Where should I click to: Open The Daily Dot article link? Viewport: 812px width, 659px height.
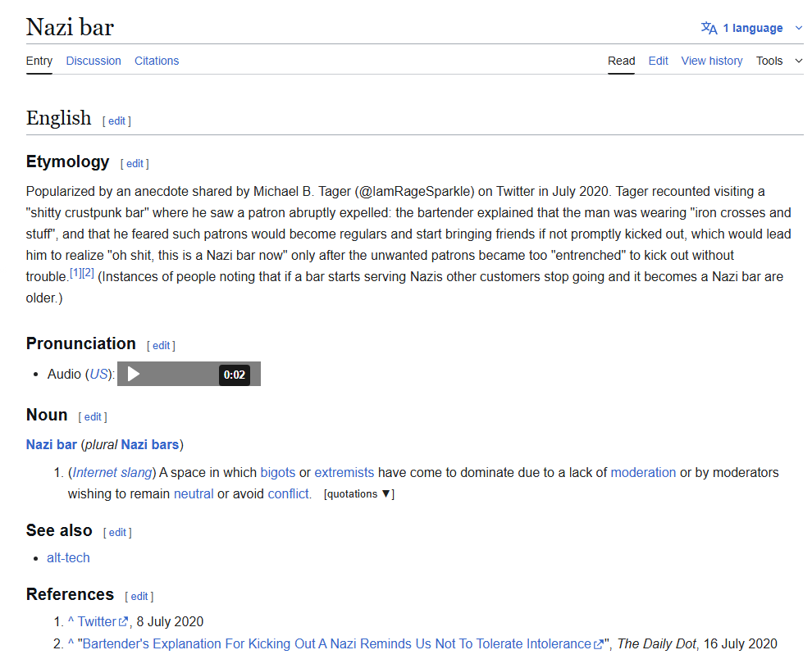click(336, 644)
